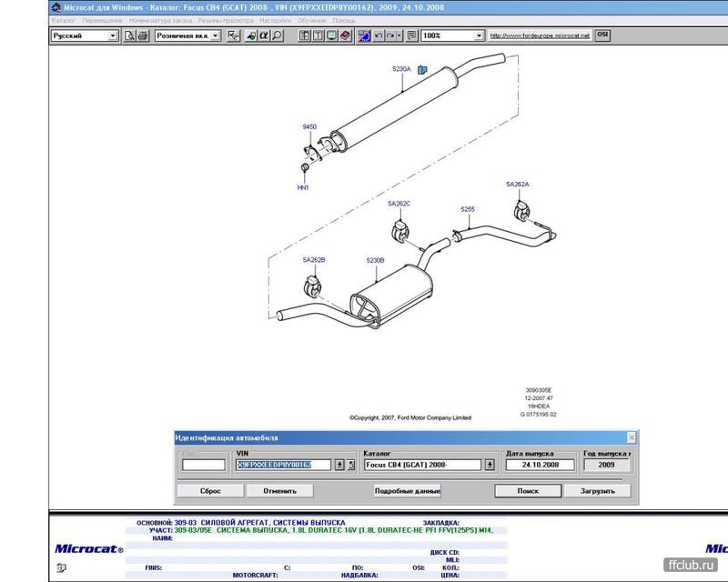Open the fordeurope.microcat.net link
This screenshot has height=582, width=728.
(540, 36)
